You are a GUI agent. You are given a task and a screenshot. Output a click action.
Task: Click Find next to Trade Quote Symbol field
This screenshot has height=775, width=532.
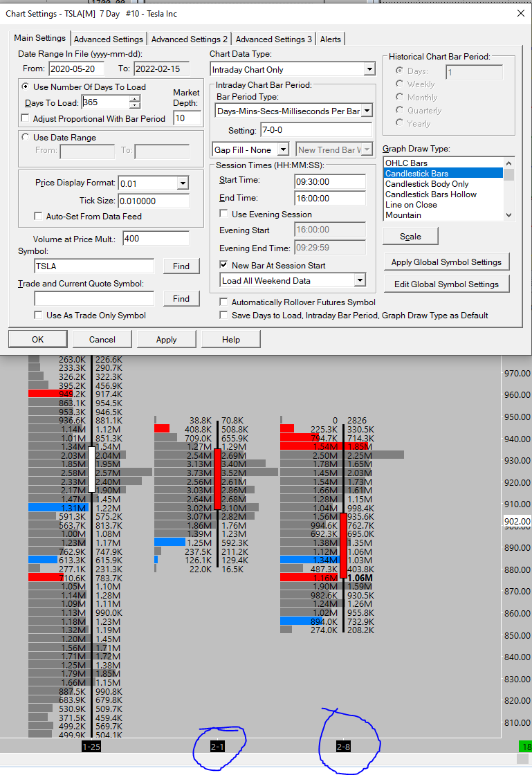coord(181,298)
